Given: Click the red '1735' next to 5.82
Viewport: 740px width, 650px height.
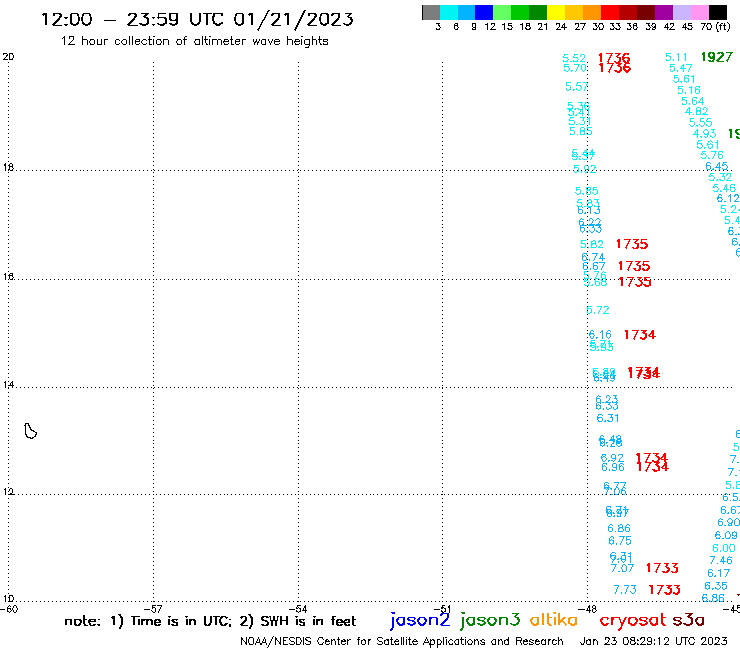Looking at the screenshot, I should (632, 244).
